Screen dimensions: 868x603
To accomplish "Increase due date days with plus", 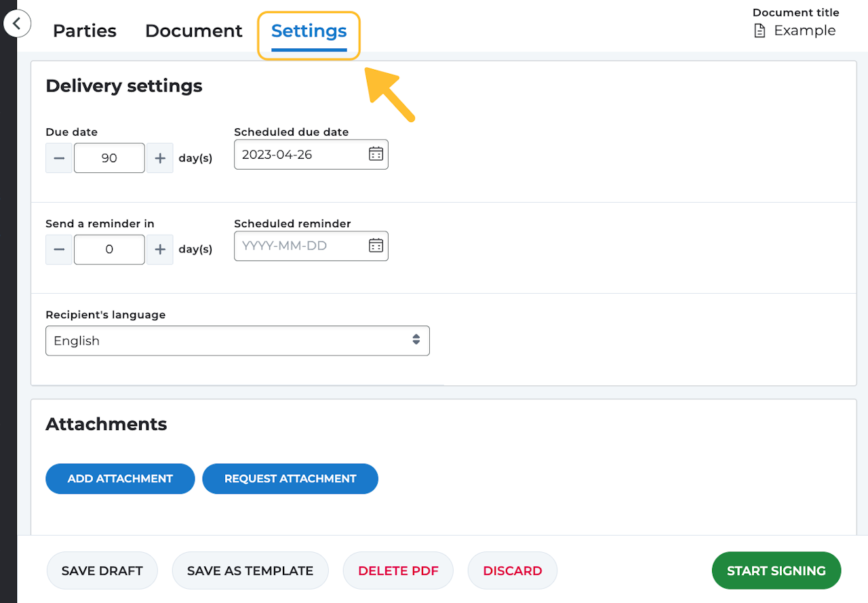I will (x=160, y=158).
